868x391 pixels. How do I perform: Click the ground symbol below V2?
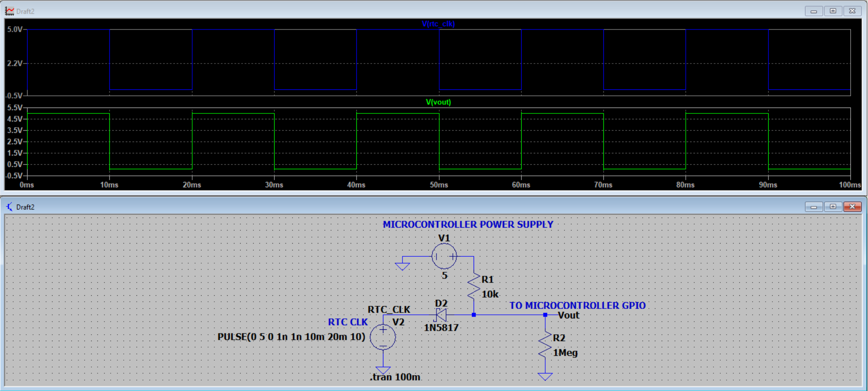coord(383,370)
